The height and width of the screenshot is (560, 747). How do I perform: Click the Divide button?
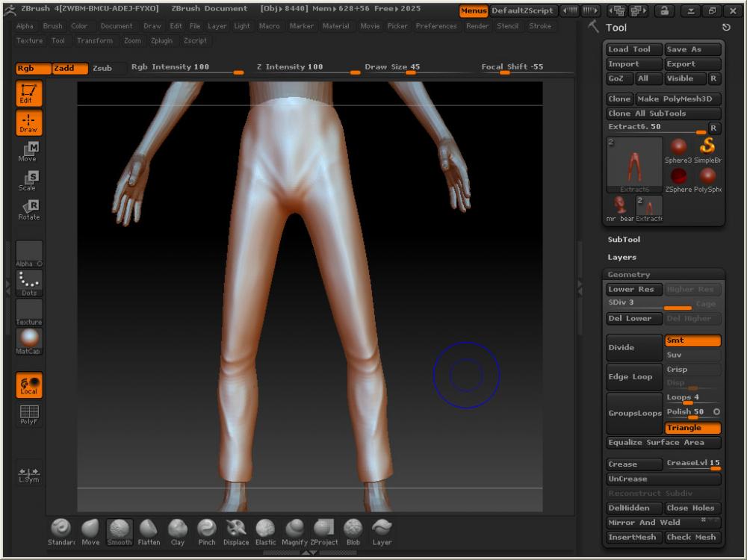click(x=633, y=347)
